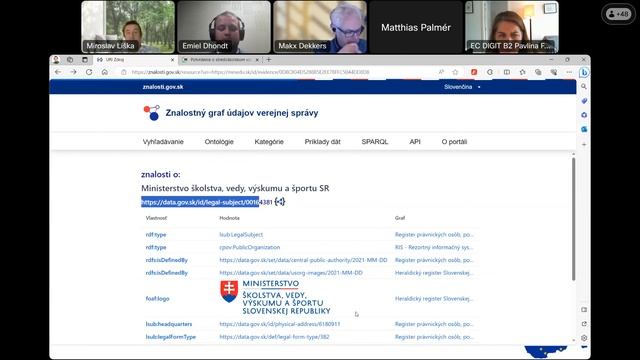Open the Favorites list icon

(522, 72)
